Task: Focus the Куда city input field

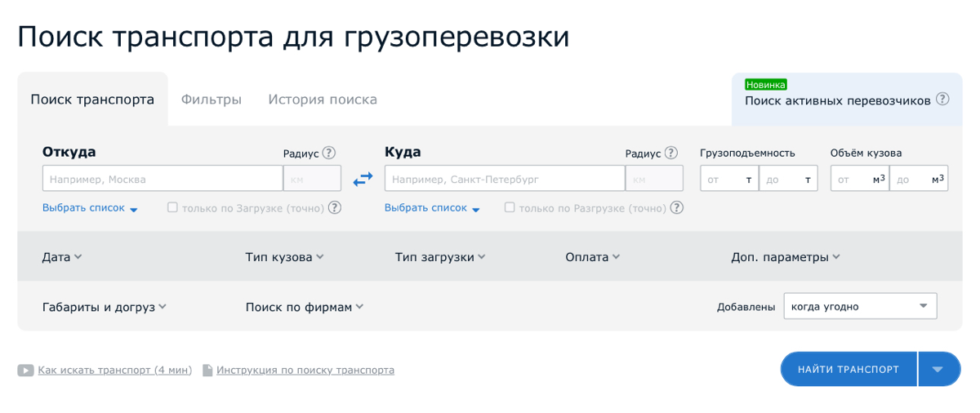Action: (x=505, y=179)
